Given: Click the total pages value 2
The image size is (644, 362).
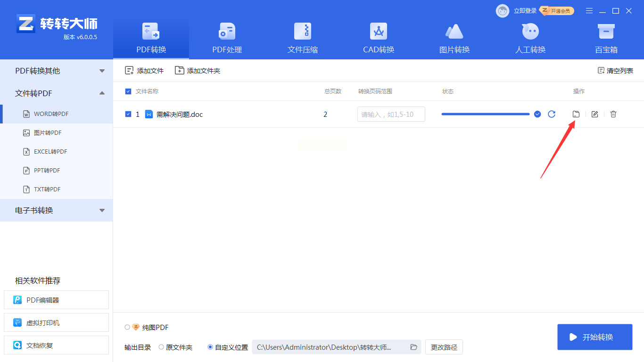Looking at the screenshot, I should (x=325, y=115).
